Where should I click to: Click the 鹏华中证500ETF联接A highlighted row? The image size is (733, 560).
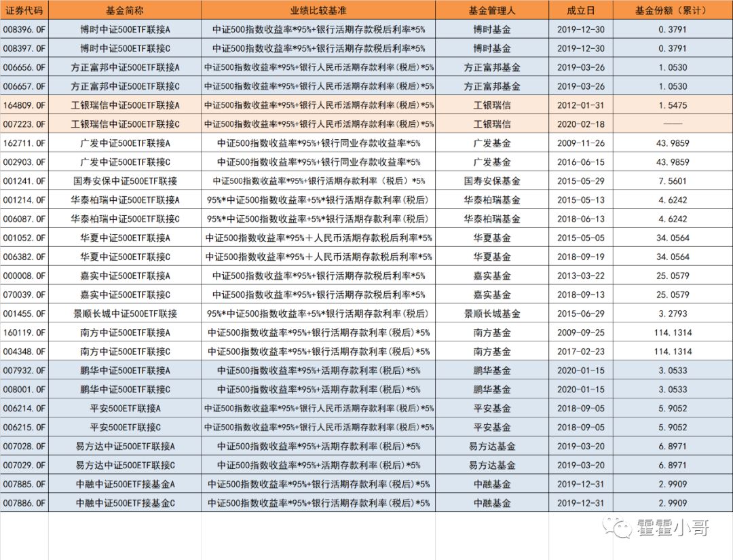pos(124,371)
